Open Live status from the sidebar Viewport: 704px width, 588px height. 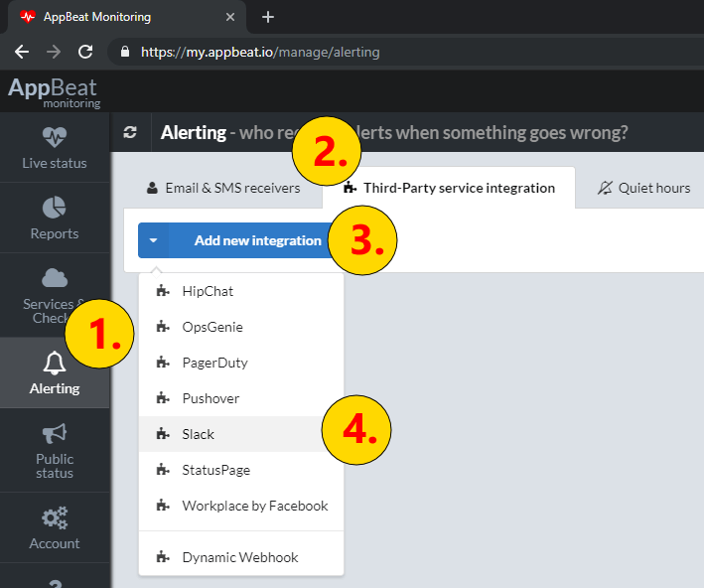55,148
